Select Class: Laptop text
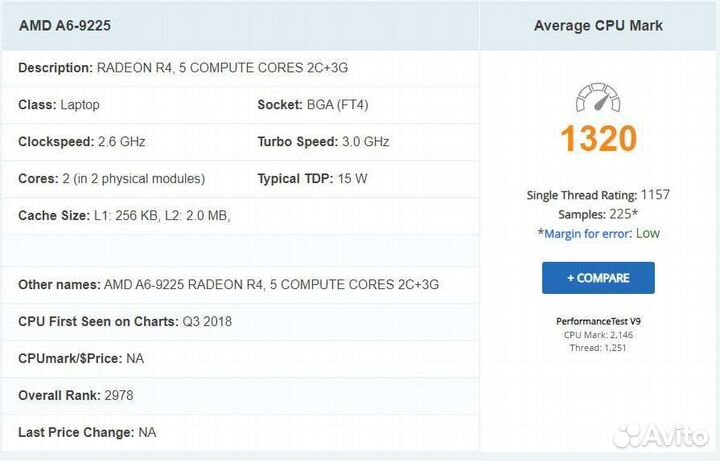Image resolution: width=720 pixels, height=461 pixels. click(x=59, y=105)
